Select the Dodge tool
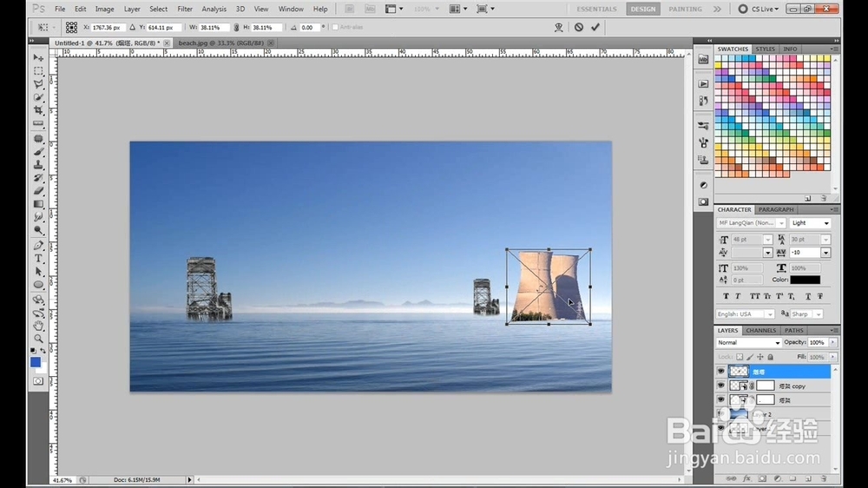The width and height of the screenshot is (868, 488). click(x=38, y=230)
